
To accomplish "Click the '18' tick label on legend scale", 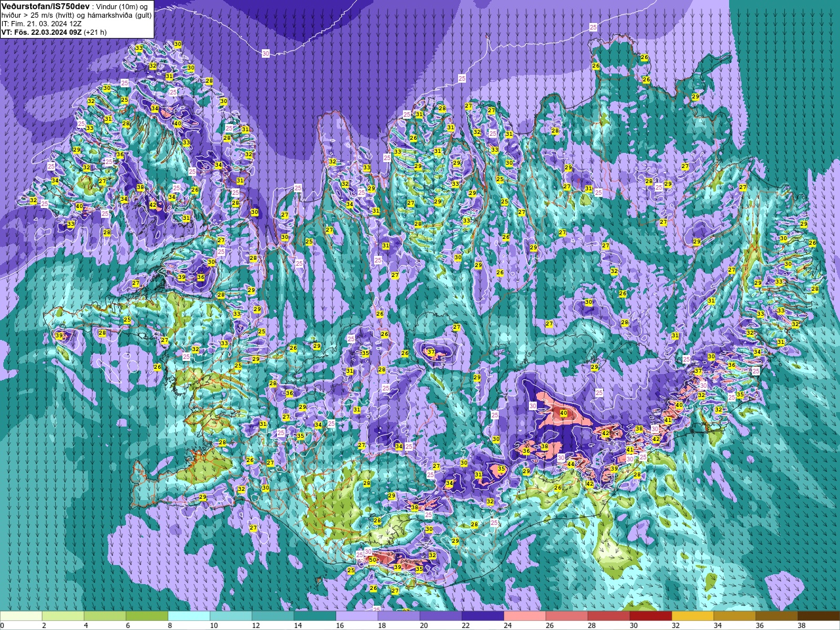I will [382, 625].
